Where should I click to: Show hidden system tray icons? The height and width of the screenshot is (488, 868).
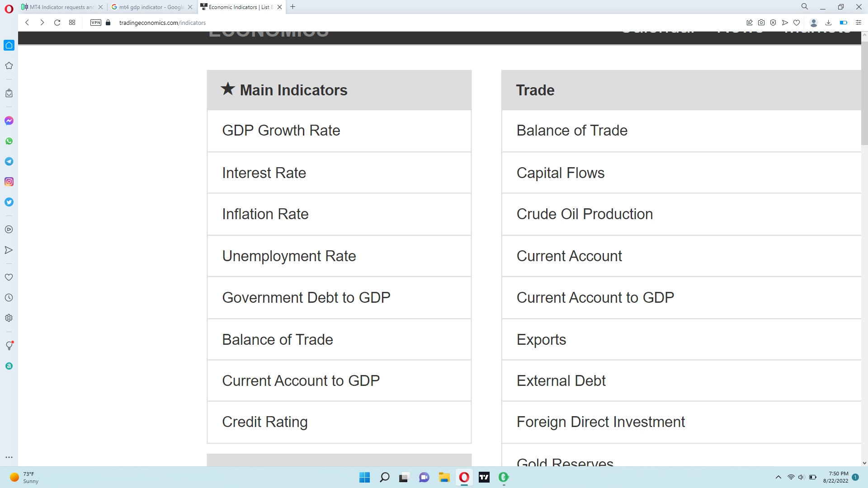pyautogui.click(x=778, y=477)
